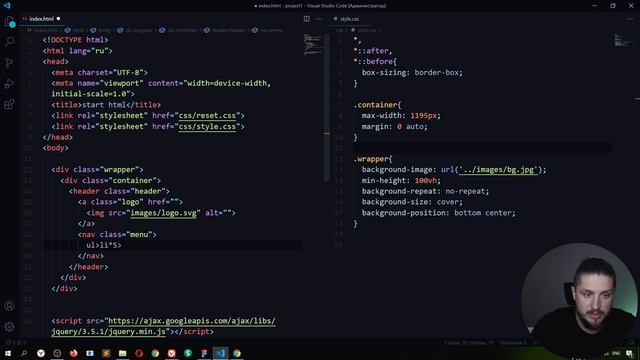
Task: Open the Source Control view
Action: [x=9, y=62]
